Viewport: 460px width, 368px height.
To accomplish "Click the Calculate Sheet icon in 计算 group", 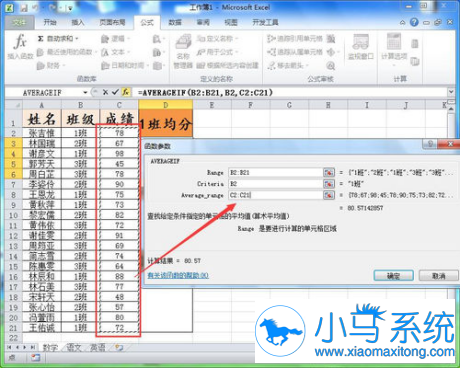I will 415,61.
